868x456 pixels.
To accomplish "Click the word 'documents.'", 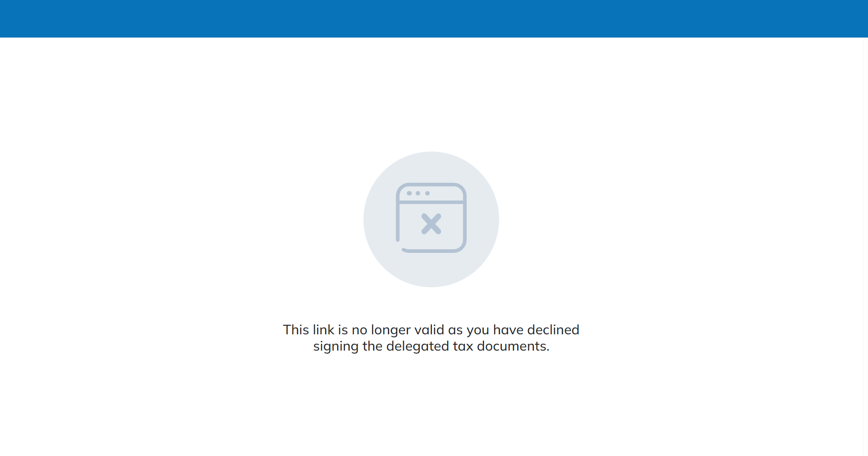I will pyautogui.click(x=513, y=346).
